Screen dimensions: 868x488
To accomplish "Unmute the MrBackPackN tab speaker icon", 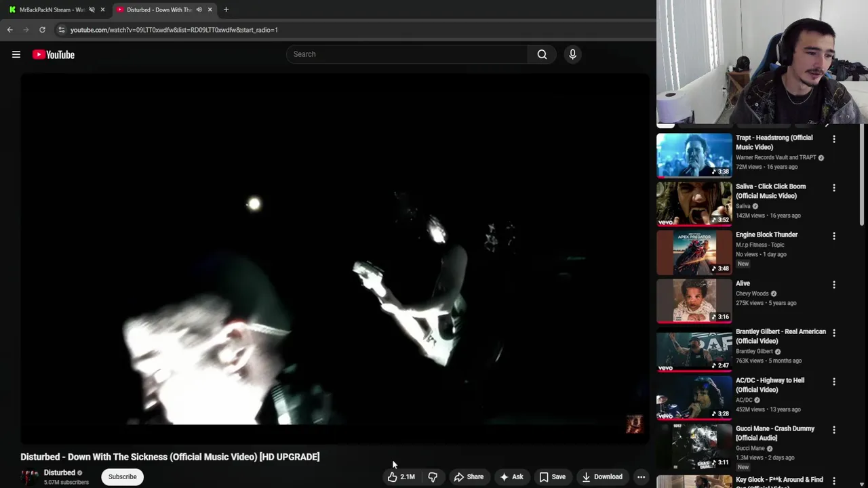I will coord(92,9).
